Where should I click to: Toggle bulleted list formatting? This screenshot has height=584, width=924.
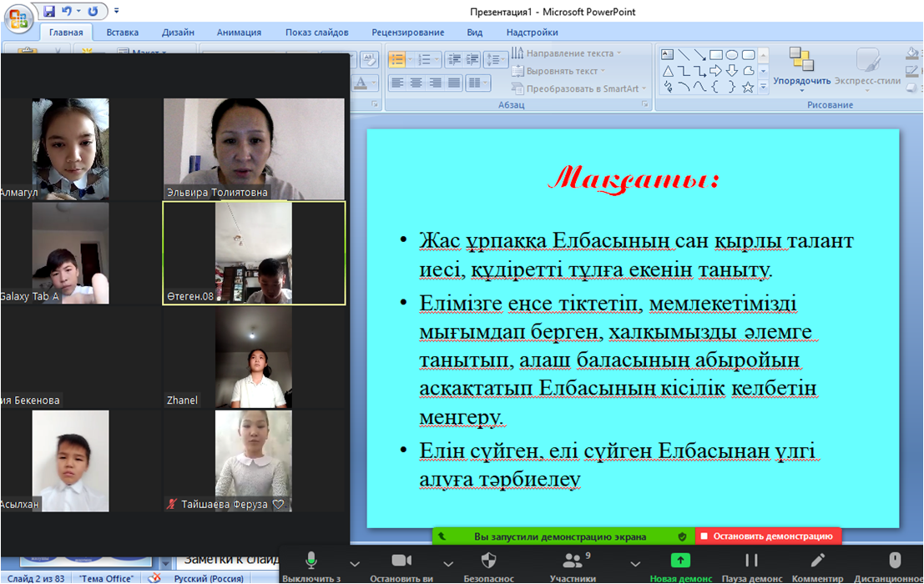pyautogui.click(x=397, y=59)
